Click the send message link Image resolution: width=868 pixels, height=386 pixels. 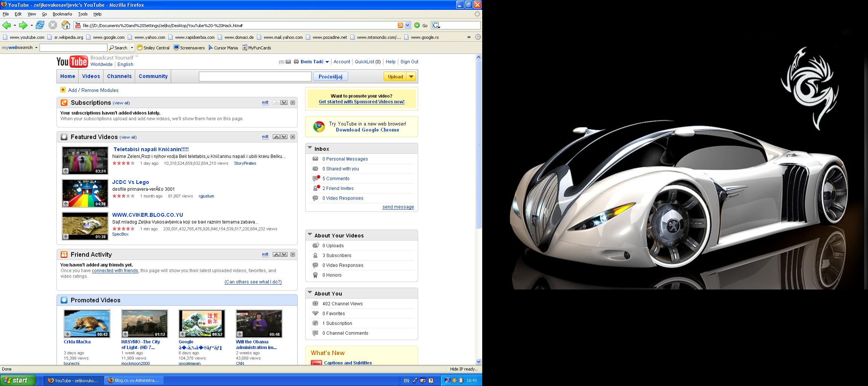tap(398, 207)
